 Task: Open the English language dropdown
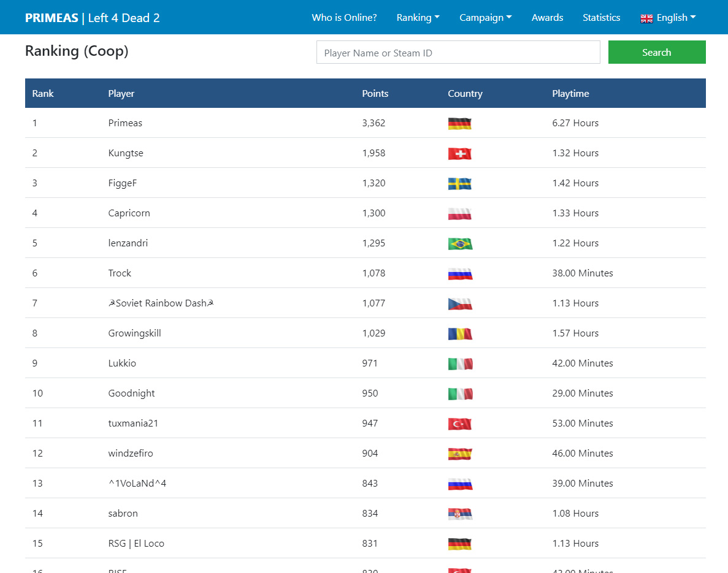pos(668,18)
